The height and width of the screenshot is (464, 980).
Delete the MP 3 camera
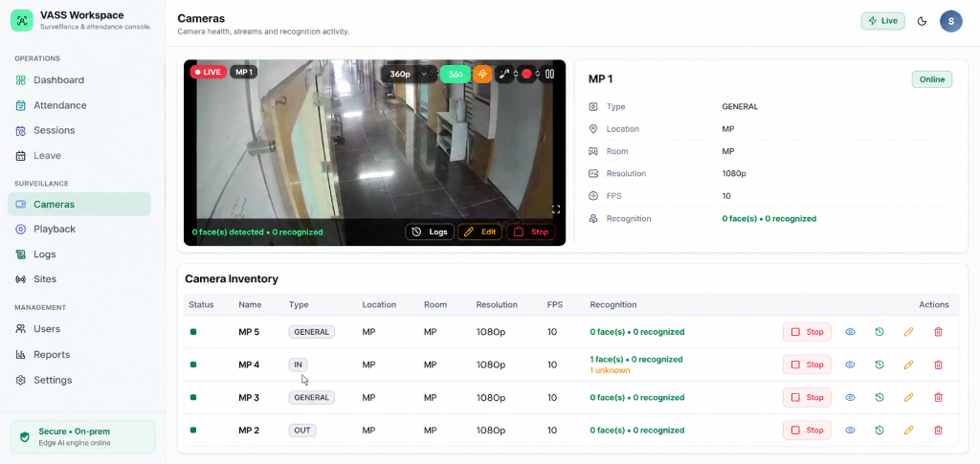click(x=938, y=397)
